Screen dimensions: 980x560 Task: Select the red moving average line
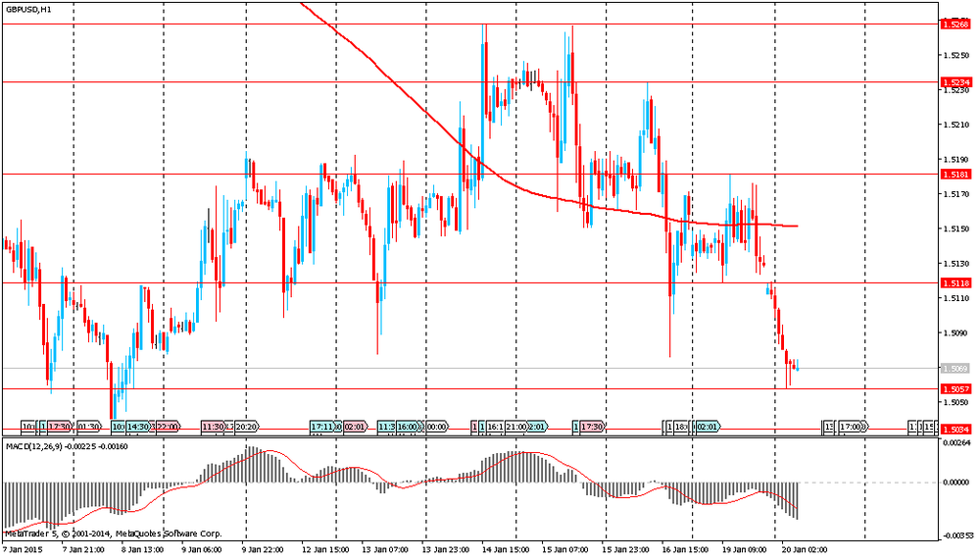click(x=549, y=196)
